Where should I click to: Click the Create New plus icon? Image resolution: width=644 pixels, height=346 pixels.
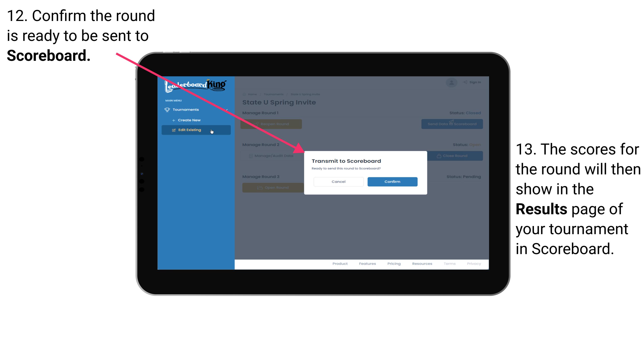pyautogui.click(x=174, y=120)
